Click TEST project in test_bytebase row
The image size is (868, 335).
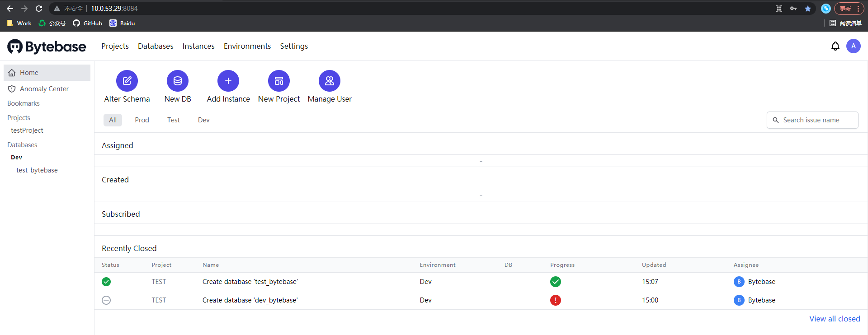(x=159, y=282)
